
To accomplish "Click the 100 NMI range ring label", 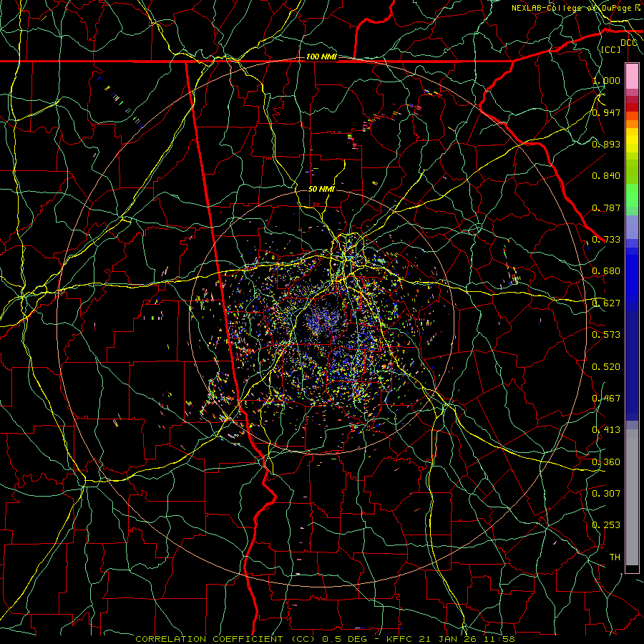I will [321, 57].
